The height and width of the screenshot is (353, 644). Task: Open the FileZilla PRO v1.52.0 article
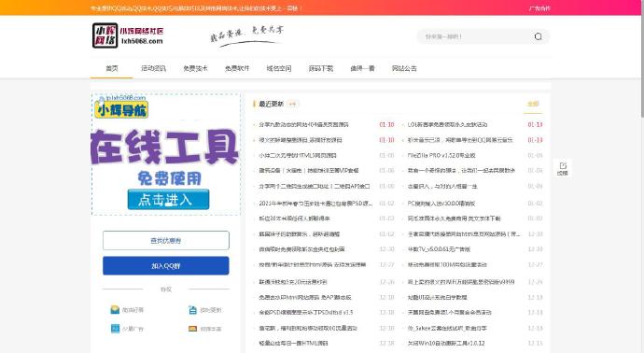coord(441,155)
